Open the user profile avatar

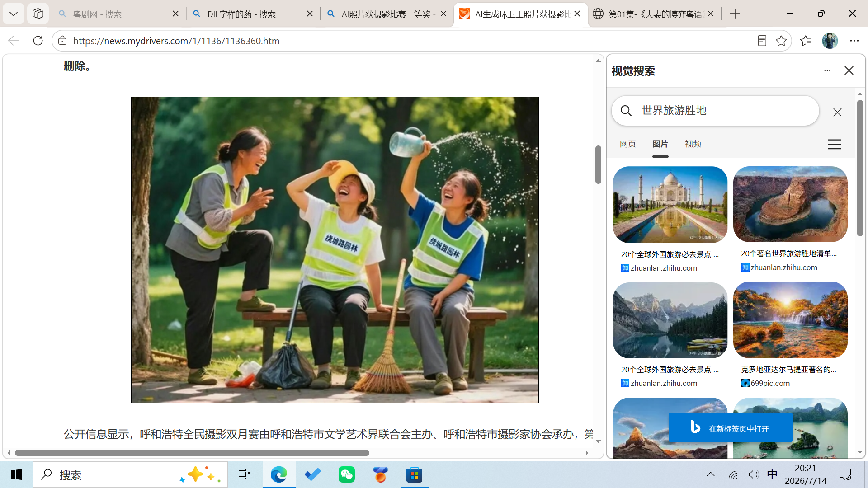pyautogui.click(x=830, y=41)
